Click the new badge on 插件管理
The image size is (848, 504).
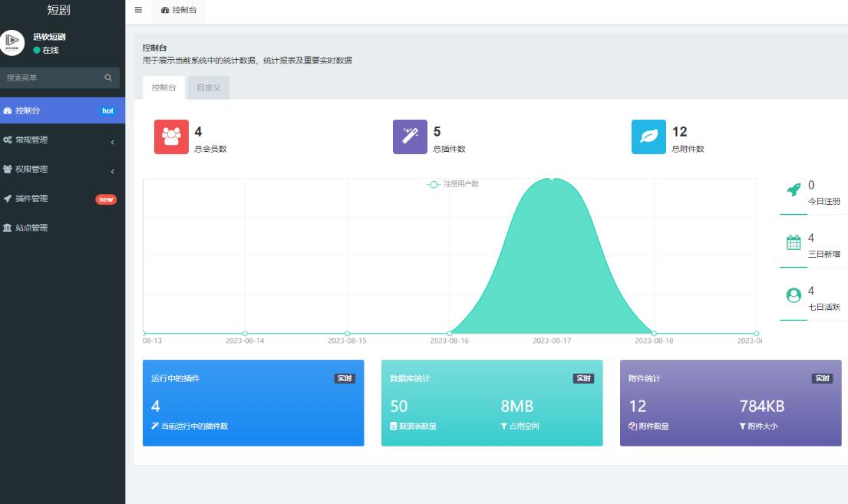106,199
